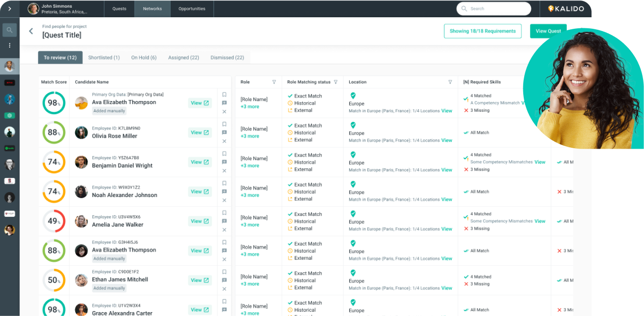Image resolution: width=644 pixels, height=316 pixels.
Task: Toggle bookmark on Noah Alexander Johnson's row
Action: click(x=224, y=183)
